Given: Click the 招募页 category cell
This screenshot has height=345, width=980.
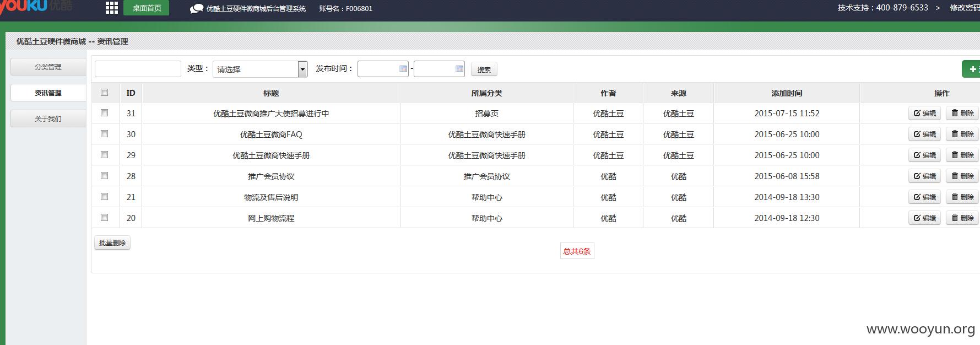Looking at the screenshot, I should pos(487,114).
